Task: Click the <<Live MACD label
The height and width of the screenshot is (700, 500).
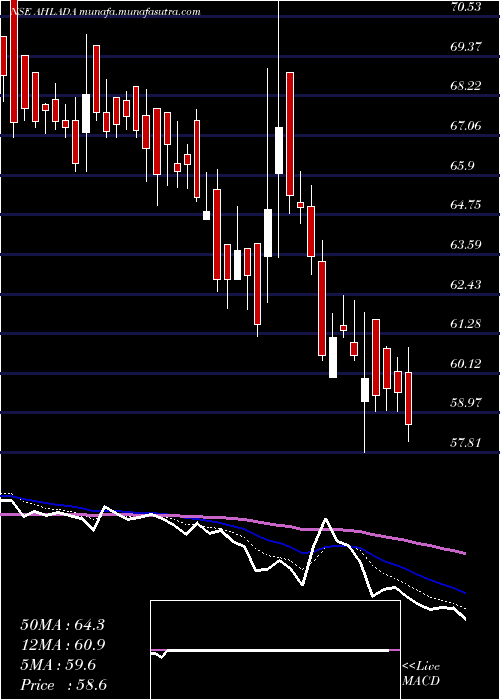Action: [x=421, y=674]
